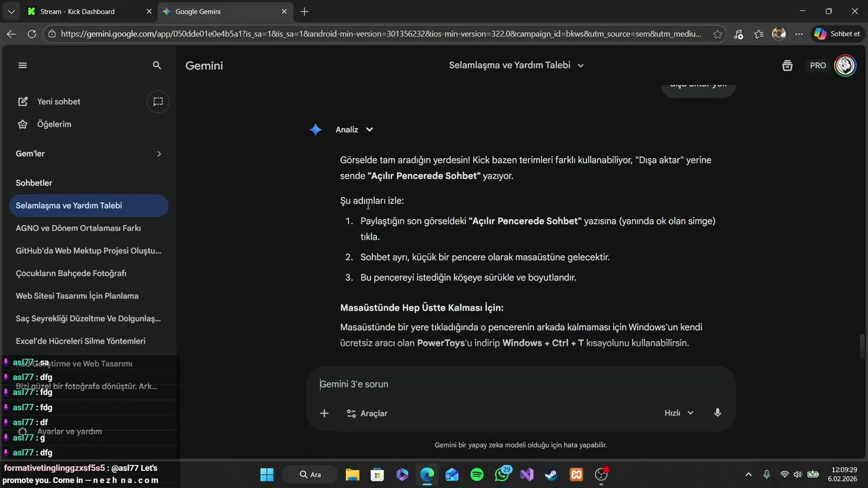
Task: Close the Google Gemini tab
Action: [283, 12]
